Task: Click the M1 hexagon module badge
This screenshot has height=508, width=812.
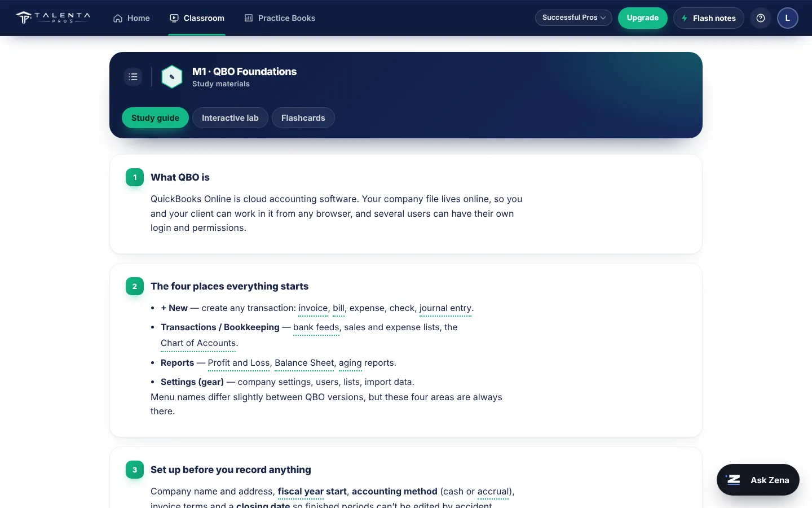Action: (172, 77)
